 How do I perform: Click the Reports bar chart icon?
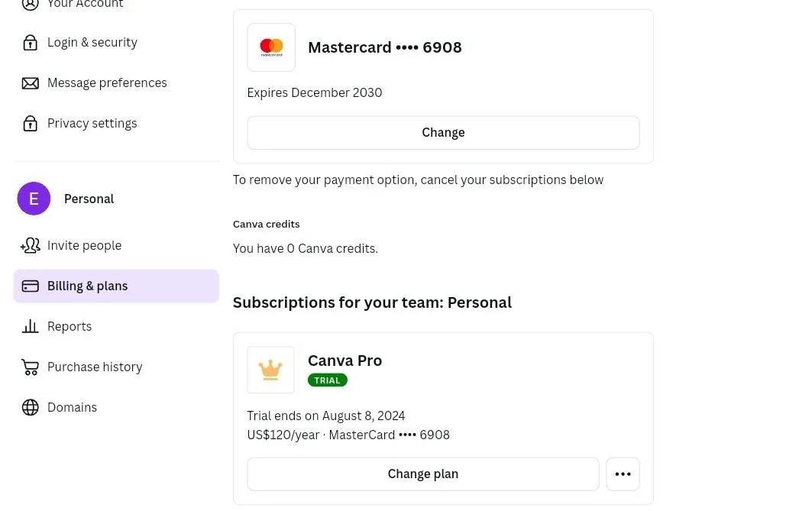[x=30, y=326]
